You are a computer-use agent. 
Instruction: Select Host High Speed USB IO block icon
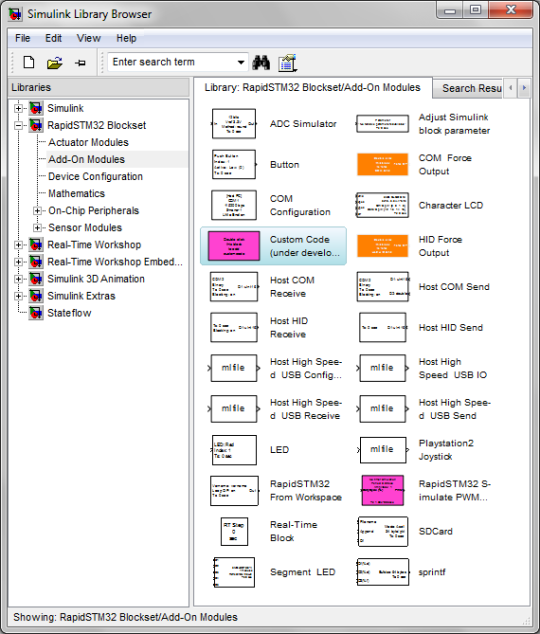382,368
